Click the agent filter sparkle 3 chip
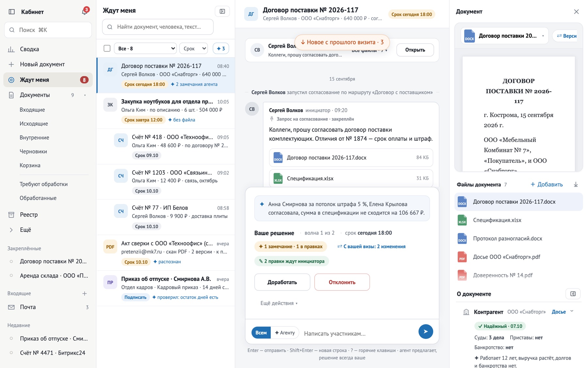The height and width of the screenshot is (368, 588). coord(221,48)
